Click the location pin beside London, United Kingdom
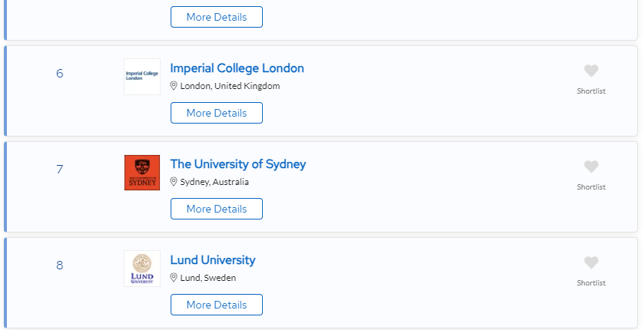Screen dimensions: 644x330 (x=174, y=86)
